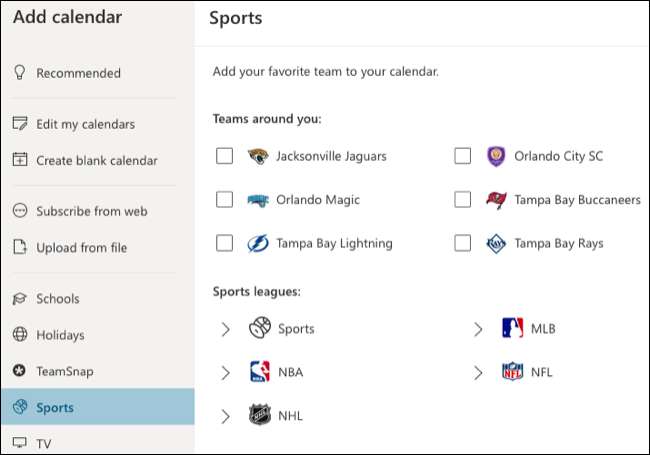The image size is (650, 455).
Task: Select Create blank calendar
Action: tap(96, 160)
